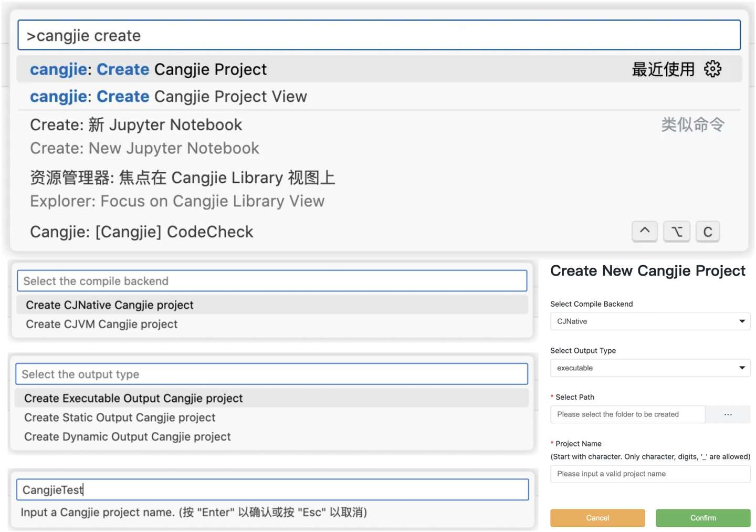Click the folder browse ellipsis button
Image resolution: width=756 pixels, height=532 pixels.
point(728,414)
